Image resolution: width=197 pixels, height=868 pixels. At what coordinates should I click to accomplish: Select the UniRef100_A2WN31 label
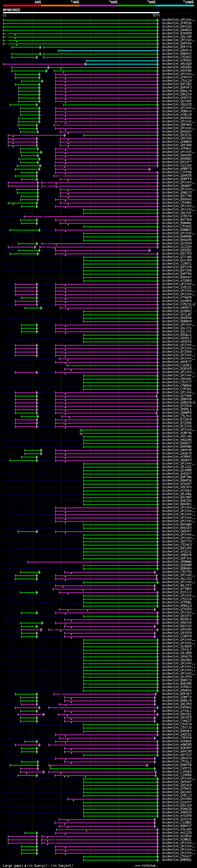coord(177,839)
